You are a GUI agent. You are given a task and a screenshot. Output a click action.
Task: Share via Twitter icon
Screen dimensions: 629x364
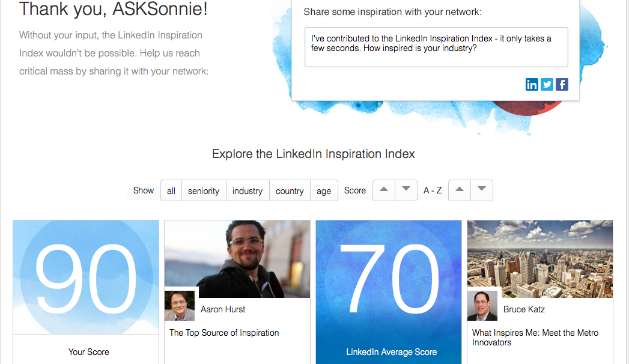(547, 85)
